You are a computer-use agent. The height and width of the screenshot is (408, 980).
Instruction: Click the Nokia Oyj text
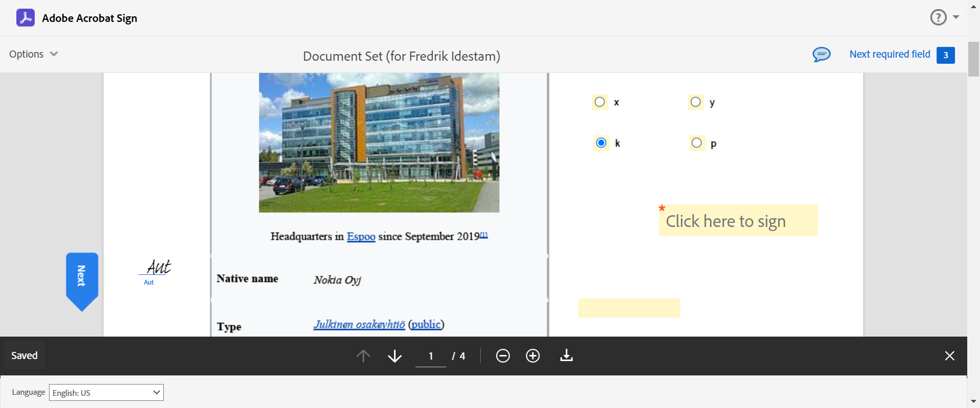[337, 280]
